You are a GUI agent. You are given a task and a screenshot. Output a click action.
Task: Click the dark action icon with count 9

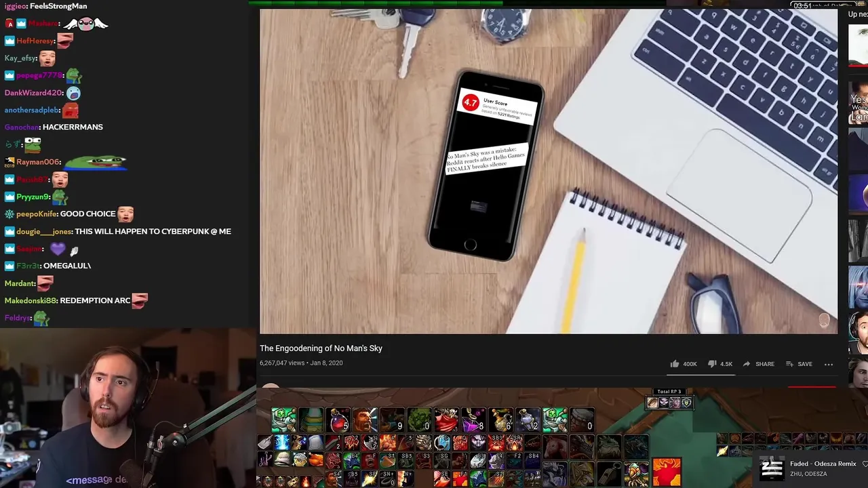393,420
